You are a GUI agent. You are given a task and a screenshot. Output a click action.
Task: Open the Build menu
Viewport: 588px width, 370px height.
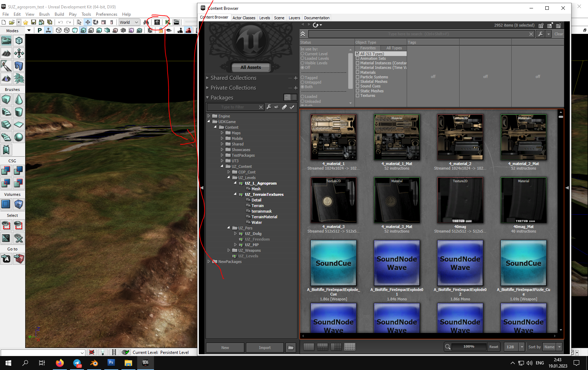click(x=59, y=14)
